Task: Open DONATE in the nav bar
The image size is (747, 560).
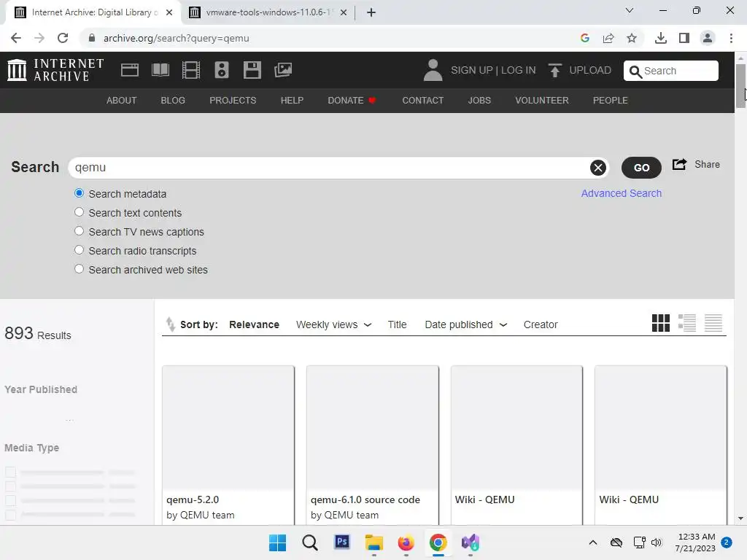Action: (x=352, y=101)
